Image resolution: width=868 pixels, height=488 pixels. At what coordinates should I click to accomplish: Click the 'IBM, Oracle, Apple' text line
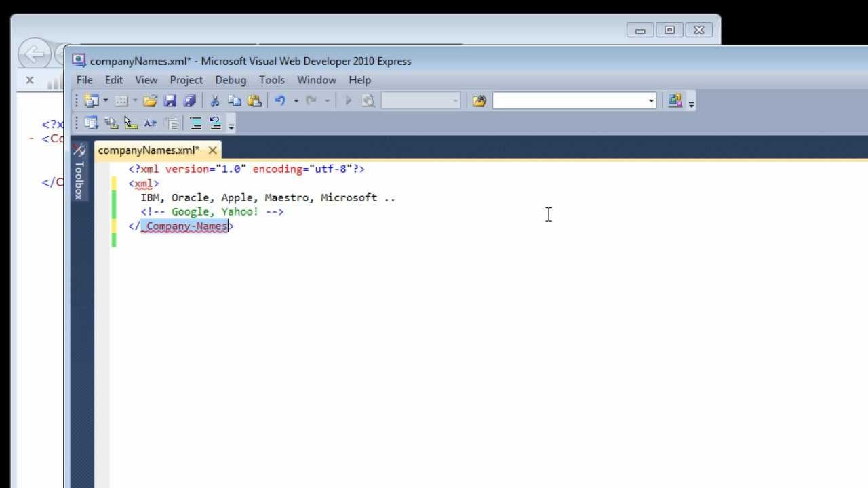pyautogui.click(x=268, y=197)
